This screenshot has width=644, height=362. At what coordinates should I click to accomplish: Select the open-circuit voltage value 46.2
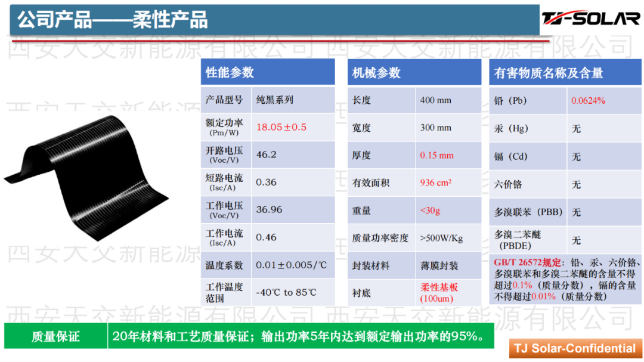coord(266,154)
